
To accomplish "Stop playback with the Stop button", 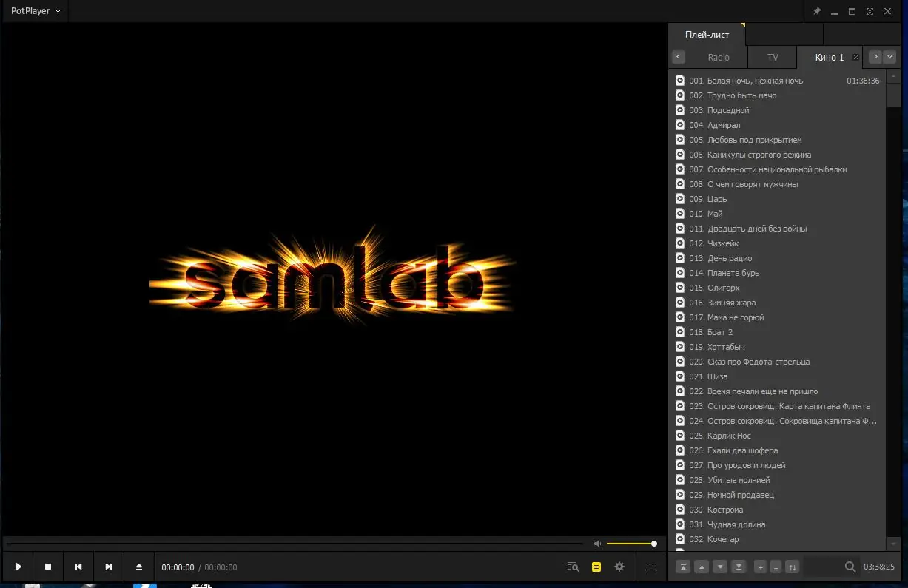I will [48, 567].
